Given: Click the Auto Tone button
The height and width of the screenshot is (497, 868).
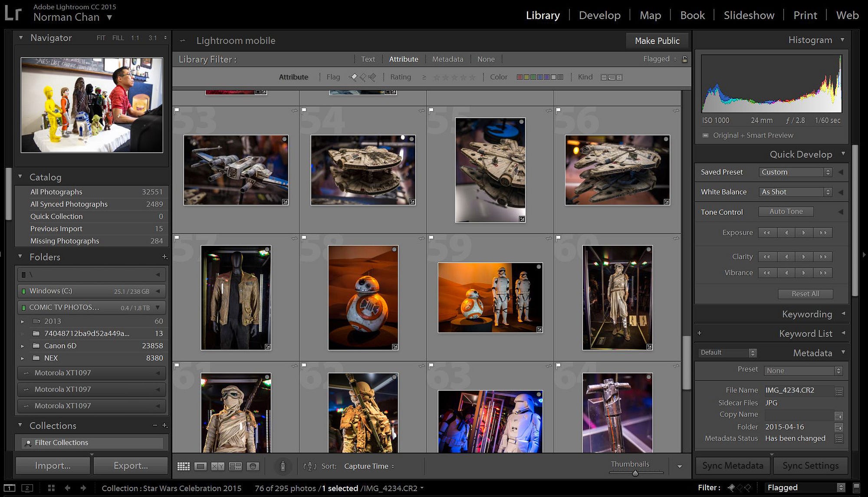Looking at the screenshot, I should 786,212.
